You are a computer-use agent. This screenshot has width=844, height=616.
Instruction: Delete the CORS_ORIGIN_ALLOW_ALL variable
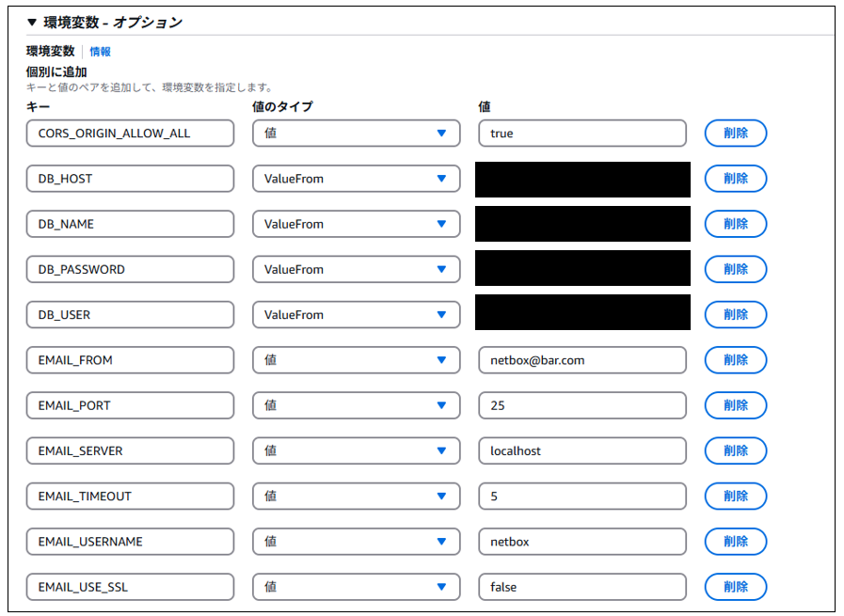[x=736, y=134]
